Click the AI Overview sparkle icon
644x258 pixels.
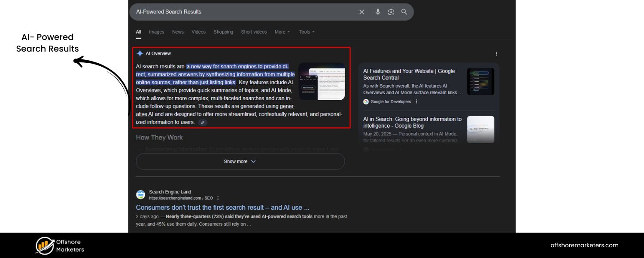139,53
